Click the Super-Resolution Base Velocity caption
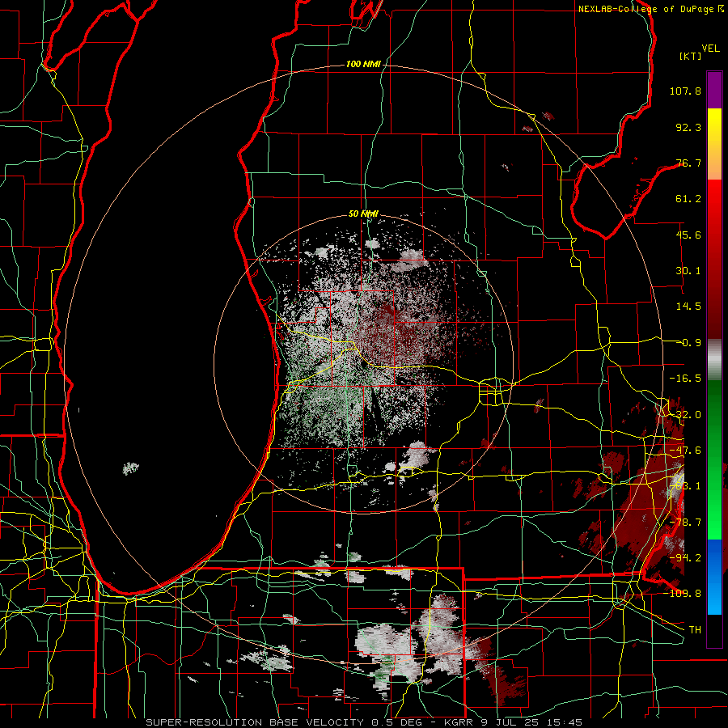This screenshot has height=728, width=728. click(x=363, y=722)
